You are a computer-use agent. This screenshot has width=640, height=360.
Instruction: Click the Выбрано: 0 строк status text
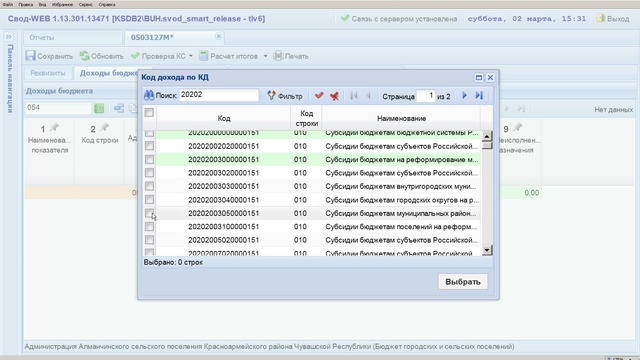point(173,262)
